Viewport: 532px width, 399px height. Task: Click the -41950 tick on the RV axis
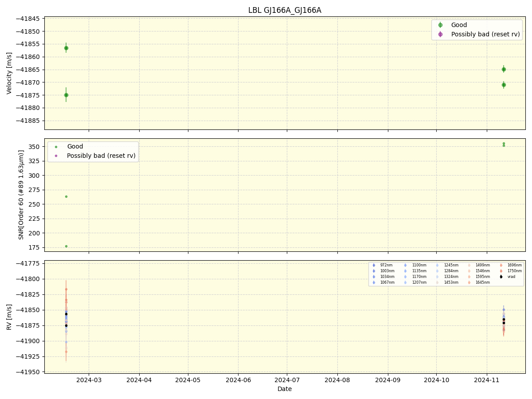click(x=29, y=372)
